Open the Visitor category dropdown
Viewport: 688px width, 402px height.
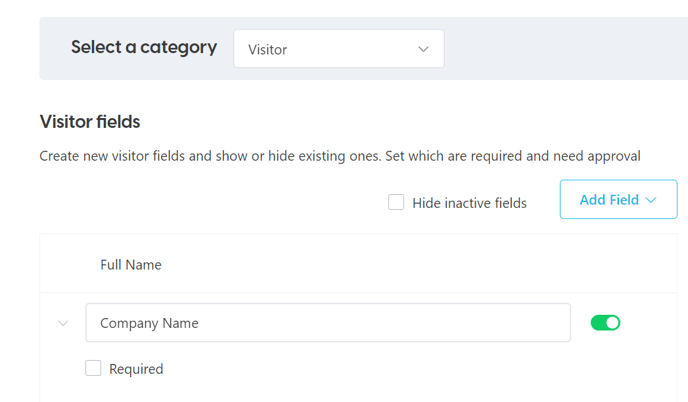pyautogui.click(x=339, y=49)
